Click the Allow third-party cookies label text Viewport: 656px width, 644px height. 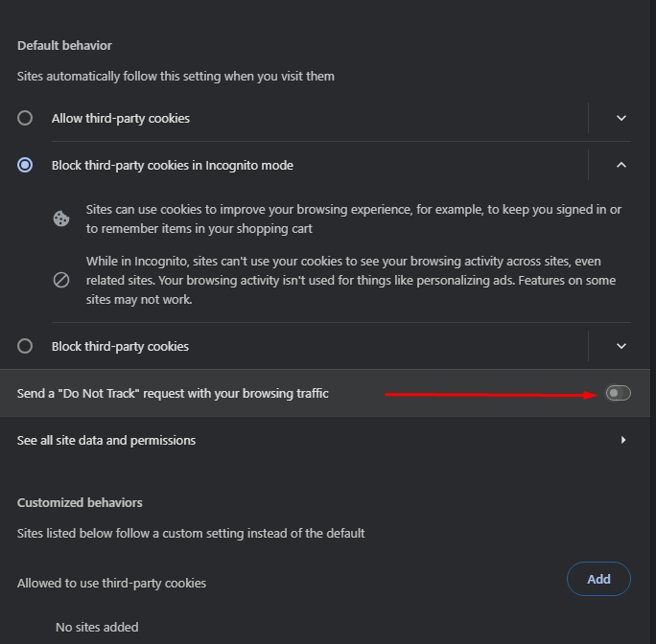pyautogui.click(x=121, y=118)
